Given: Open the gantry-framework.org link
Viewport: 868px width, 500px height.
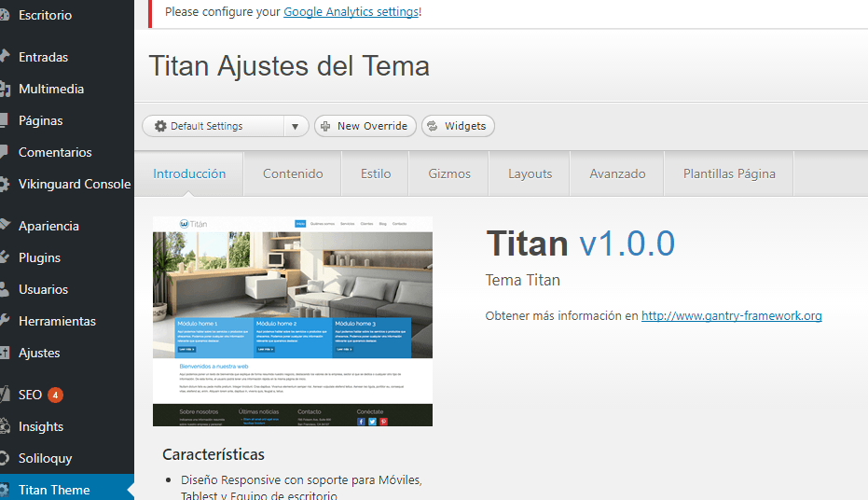Looking at the screenshot, I should tap(731, 315).
